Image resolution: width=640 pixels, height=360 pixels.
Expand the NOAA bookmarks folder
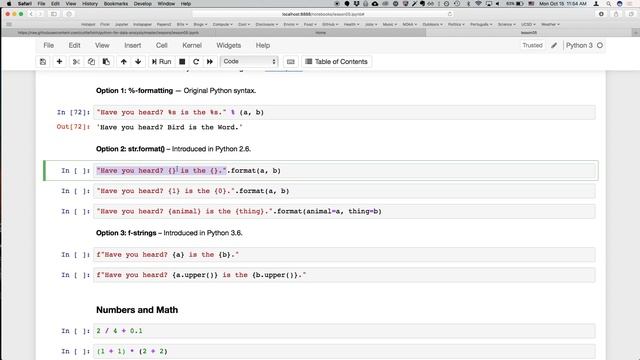click(x=409, y=24)
